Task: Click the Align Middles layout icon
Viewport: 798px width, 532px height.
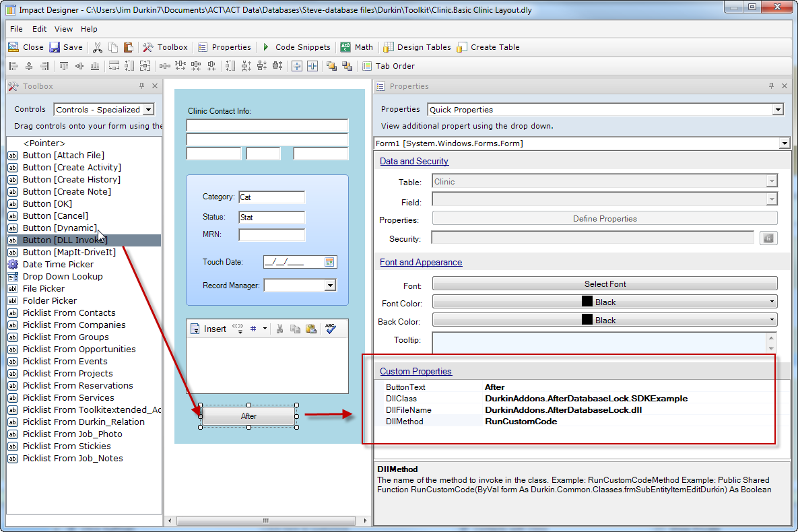Action: 79,66
